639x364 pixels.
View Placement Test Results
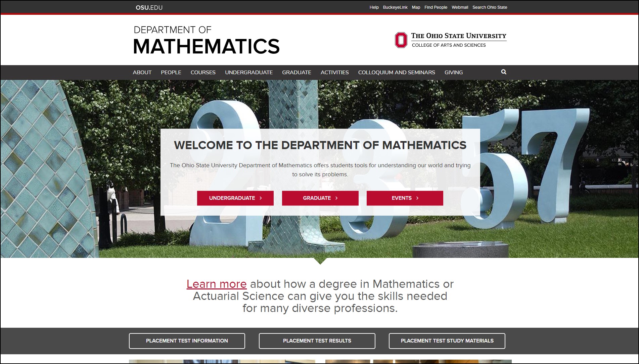pos(317,341)
